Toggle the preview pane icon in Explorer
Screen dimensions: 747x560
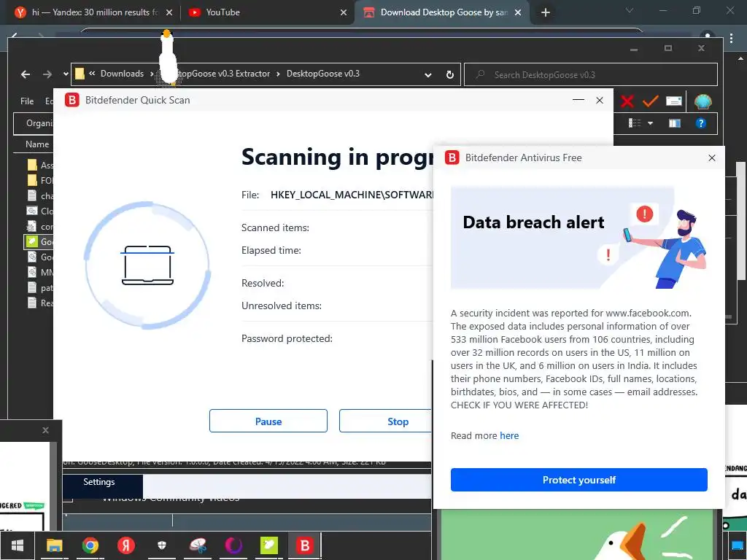pyautogui.click(x=675, y=123)
